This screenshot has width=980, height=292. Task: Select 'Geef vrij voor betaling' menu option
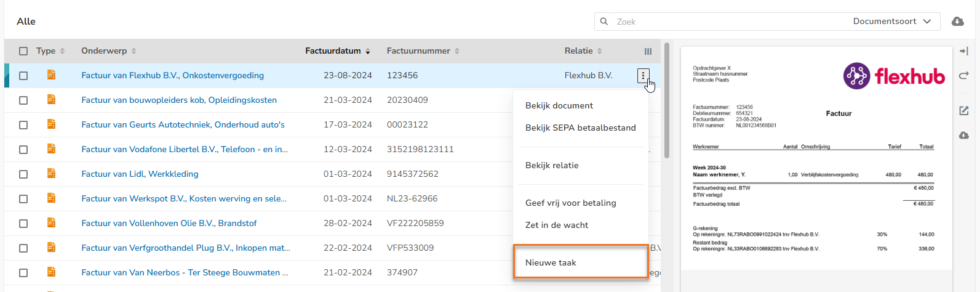[x=570, y=203]
